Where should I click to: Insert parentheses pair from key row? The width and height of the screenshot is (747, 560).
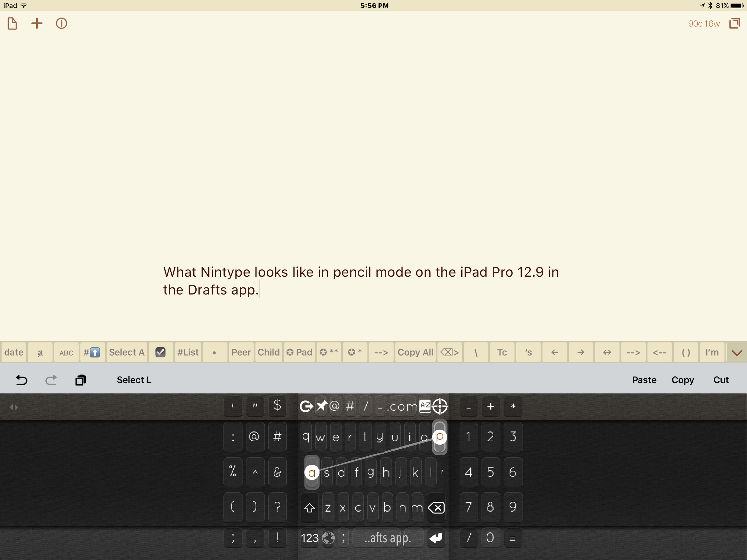tap(686, 352)
